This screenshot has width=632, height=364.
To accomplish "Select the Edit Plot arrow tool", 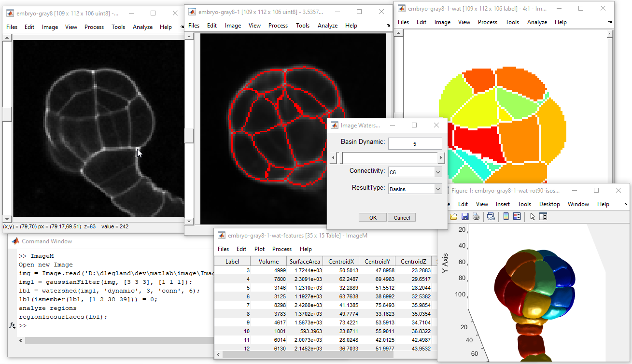I will (532, 217).
